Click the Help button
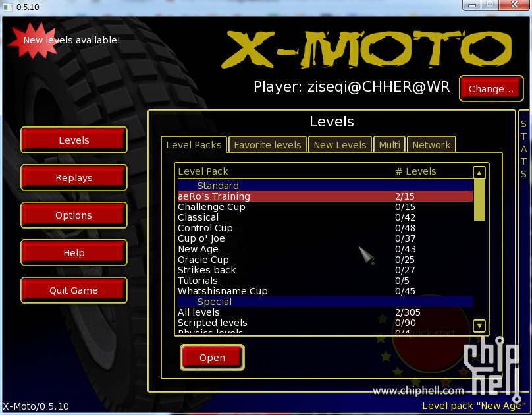The image size is (532, 415). (x=74, y=253)
